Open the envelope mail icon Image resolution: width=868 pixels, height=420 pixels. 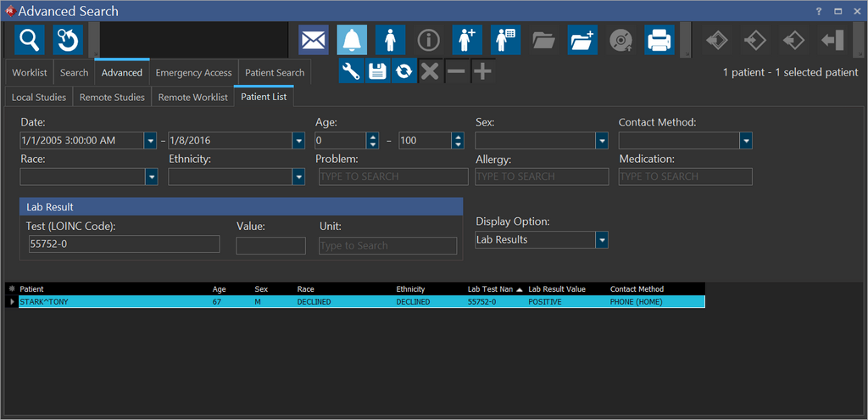(313, 40)
